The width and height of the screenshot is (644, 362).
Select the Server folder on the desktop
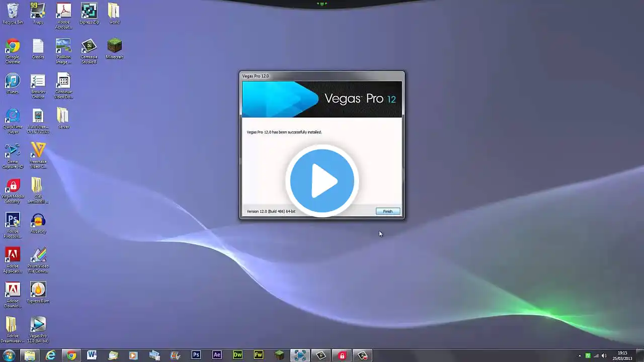pyautogui.click(x=63, y=119)
